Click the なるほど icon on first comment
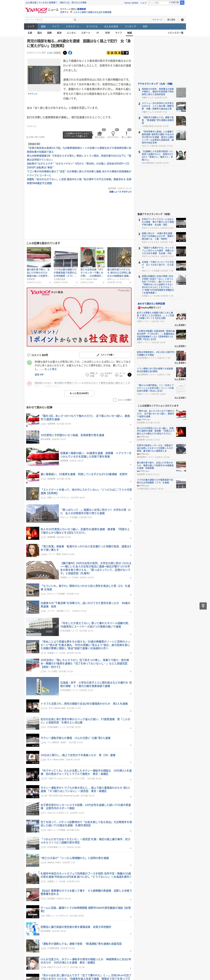 tap(102, 375)
